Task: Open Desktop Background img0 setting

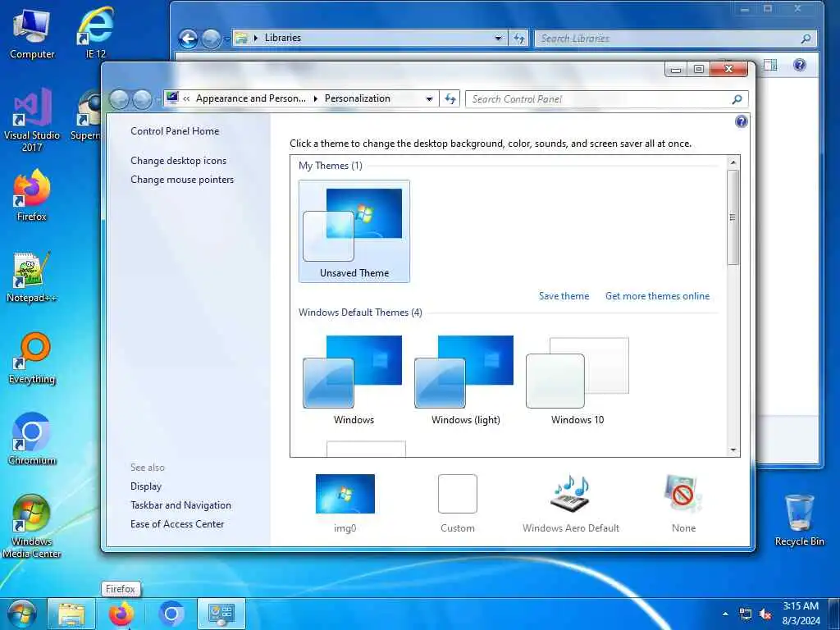Action: tap(345, 504)
